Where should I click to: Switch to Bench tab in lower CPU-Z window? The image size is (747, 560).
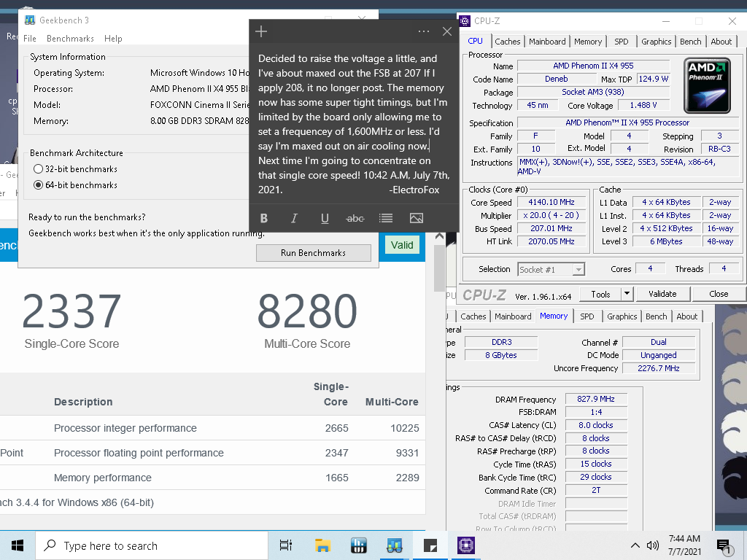(656, 316)
